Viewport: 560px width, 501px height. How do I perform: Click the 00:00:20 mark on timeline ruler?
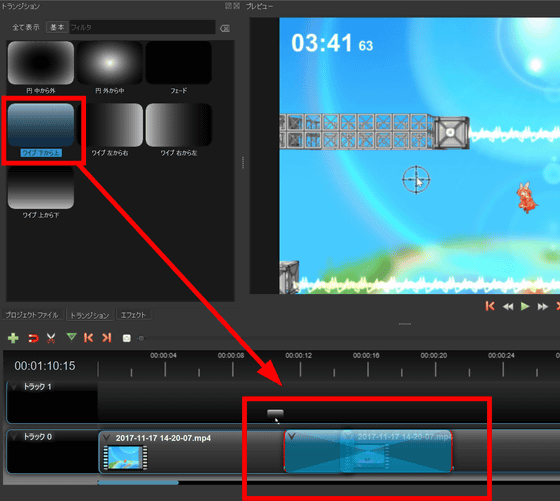434,356
